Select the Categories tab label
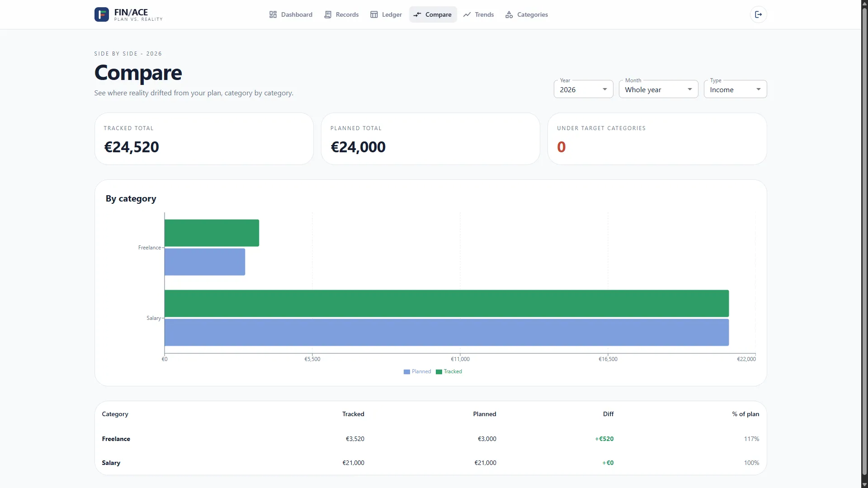The width and height of the screenshot is (868, 488). [532, 14]
